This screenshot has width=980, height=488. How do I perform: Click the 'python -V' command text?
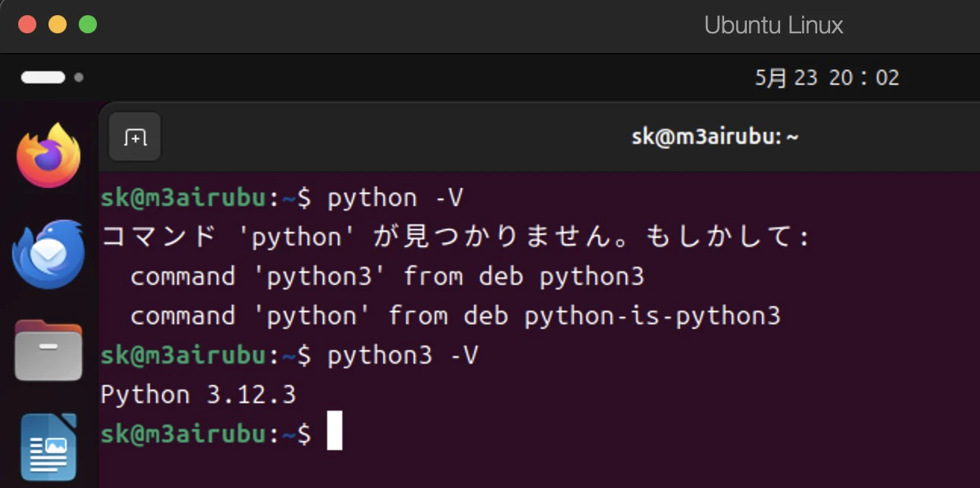(x=395, y=199)
